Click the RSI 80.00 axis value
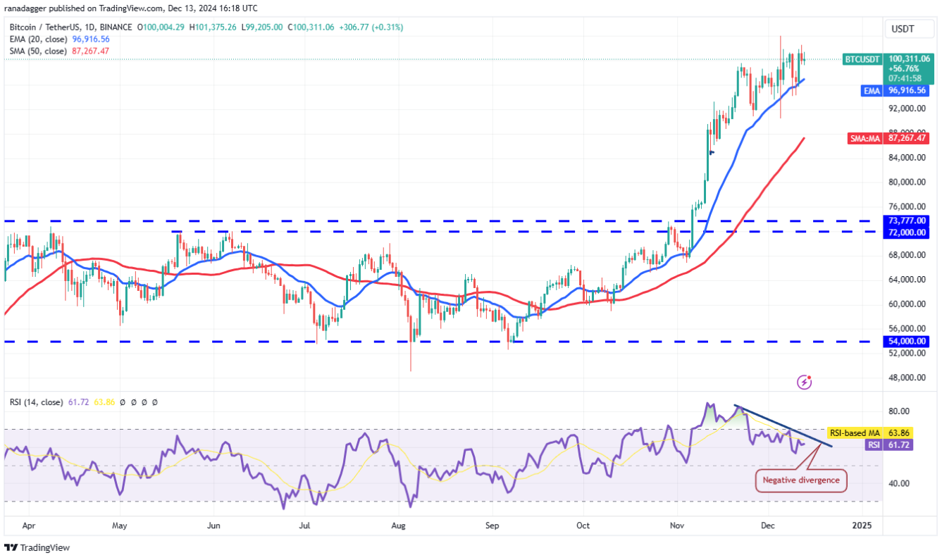The width and height of the screenshot is (942, 560). (899, 411)
